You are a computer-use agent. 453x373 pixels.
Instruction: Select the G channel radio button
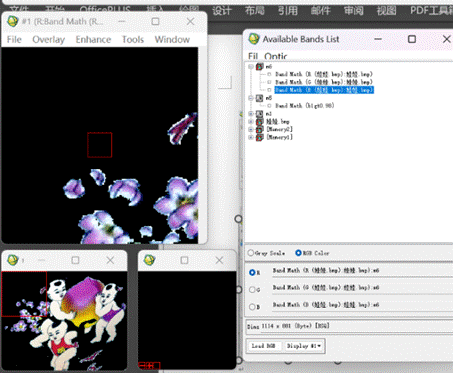pos(252,290)
